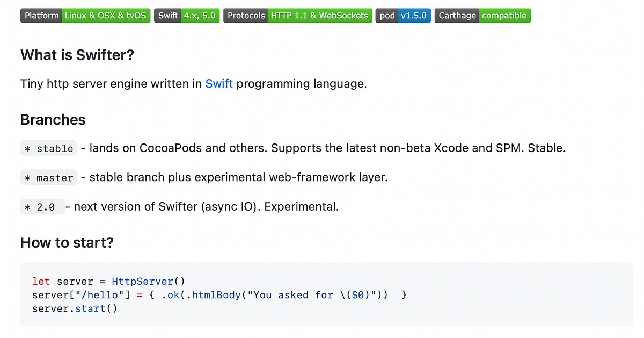The image size is (644, 338).
Task: Click the .htmlBody token in the code sample
Action: pyautogui.click(x=214, y=295)
